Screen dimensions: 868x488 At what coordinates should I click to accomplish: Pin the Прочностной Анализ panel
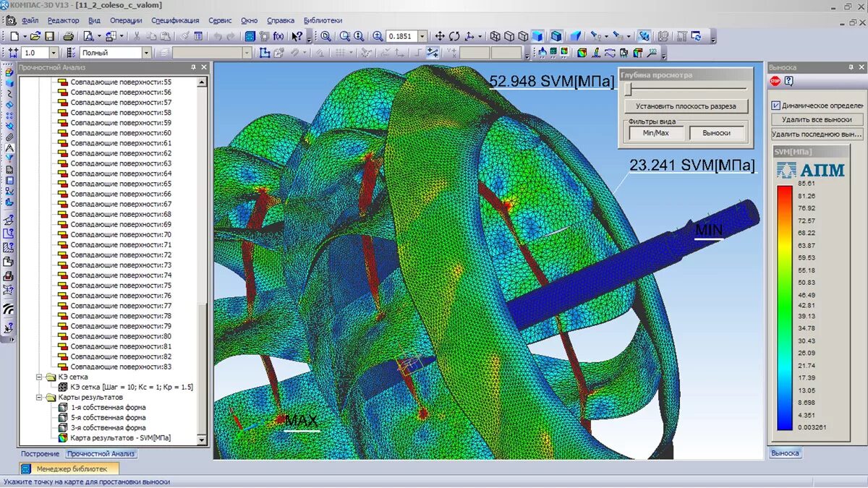(x=193, y=67)
